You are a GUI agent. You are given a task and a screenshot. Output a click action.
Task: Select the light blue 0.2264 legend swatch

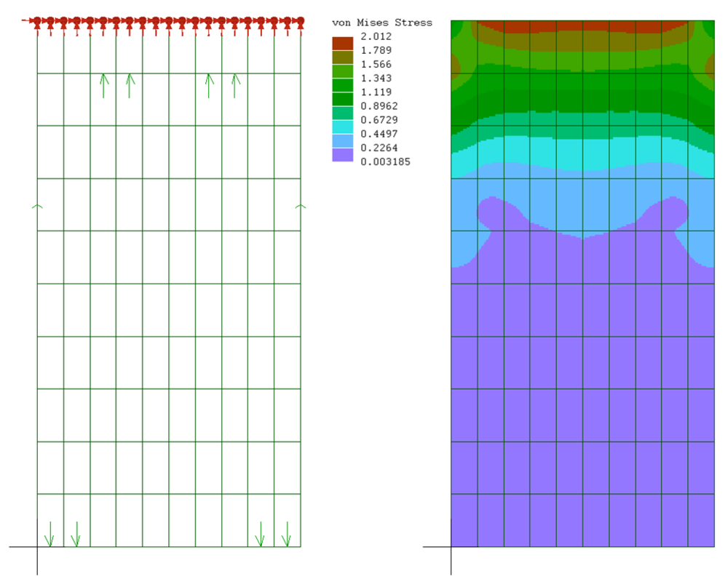point(342,140)
